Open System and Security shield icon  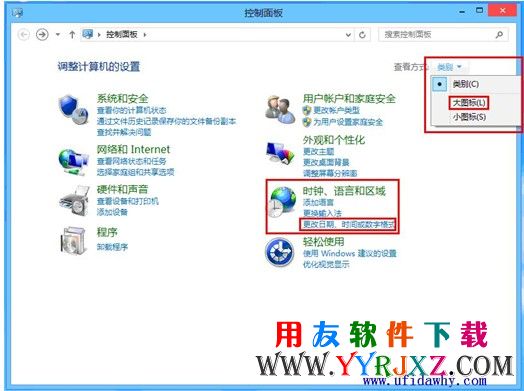point(73,109)
